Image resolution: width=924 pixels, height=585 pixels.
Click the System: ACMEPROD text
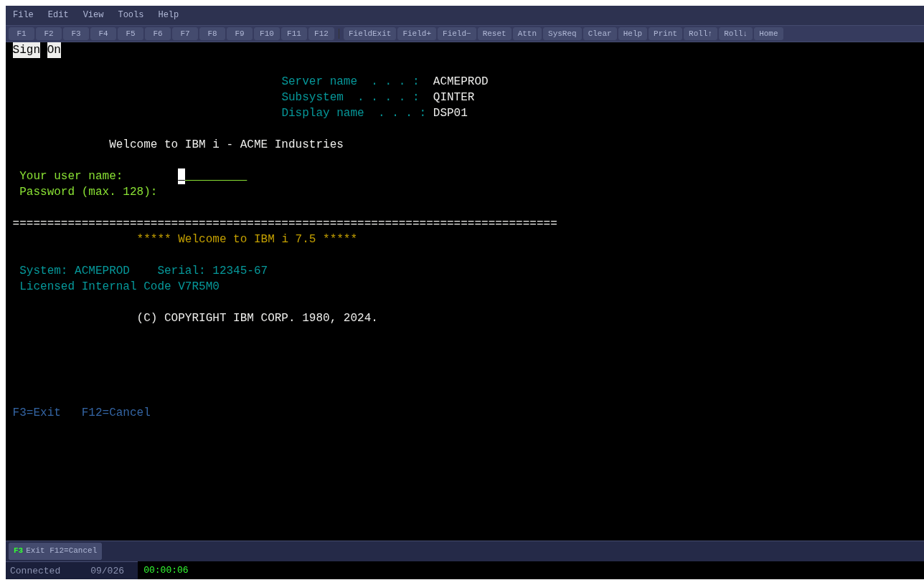(75, 271)
